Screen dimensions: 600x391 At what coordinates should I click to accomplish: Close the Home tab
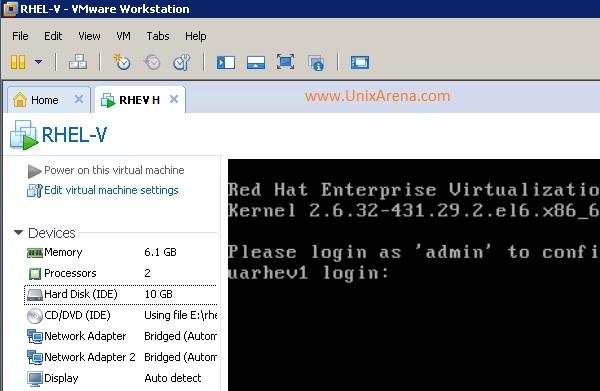(79, 99)
